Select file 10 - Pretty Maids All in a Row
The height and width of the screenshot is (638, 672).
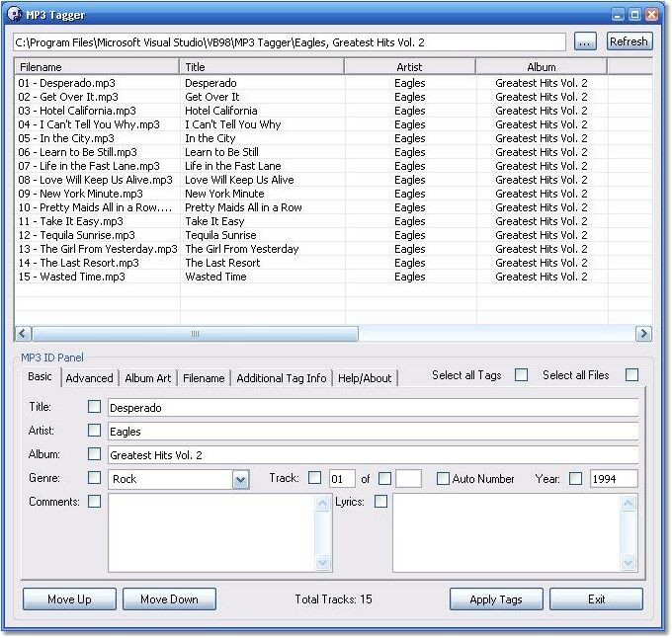click(95, 207)
